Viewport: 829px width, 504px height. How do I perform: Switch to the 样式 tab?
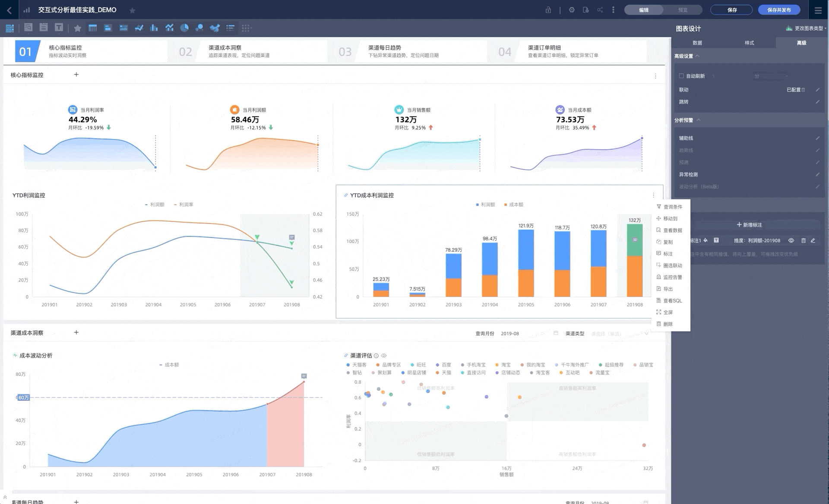[749, 43]
